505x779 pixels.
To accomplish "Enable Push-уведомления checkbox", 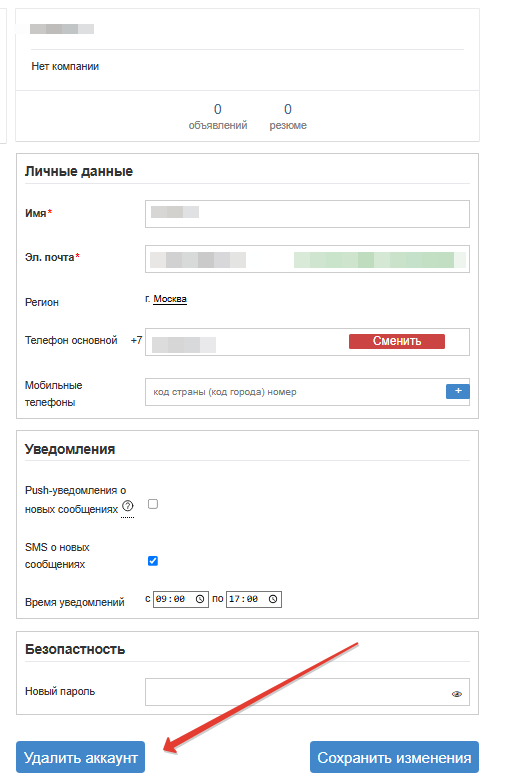I will (153, 504).
